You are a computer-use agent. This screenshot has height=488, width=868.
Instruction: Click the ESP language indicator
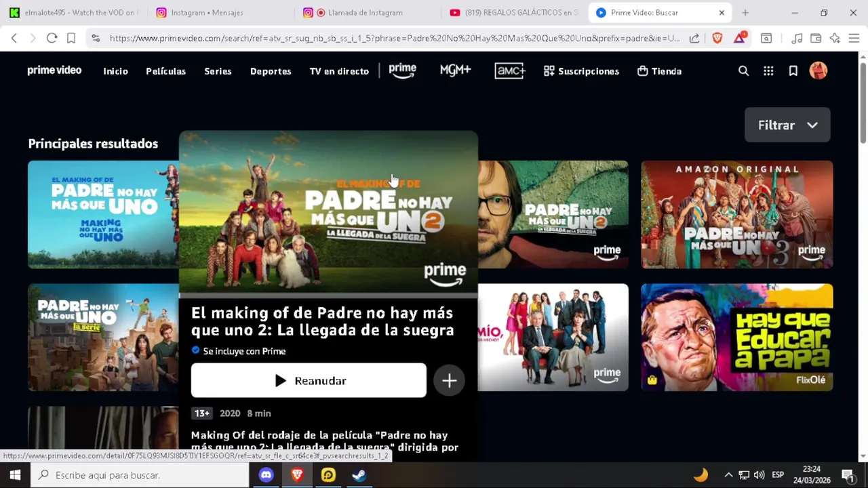click(778, 475)
